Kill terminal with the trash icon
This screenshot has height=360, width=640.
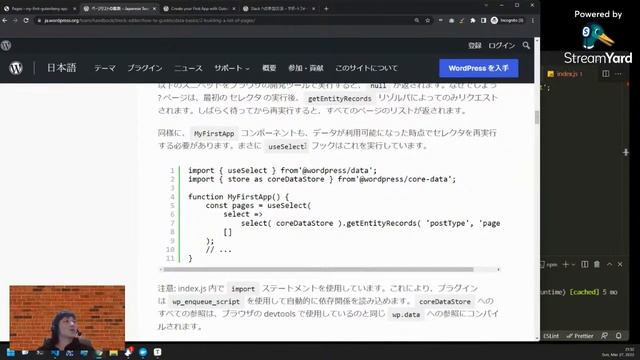(x=597, y=264)
